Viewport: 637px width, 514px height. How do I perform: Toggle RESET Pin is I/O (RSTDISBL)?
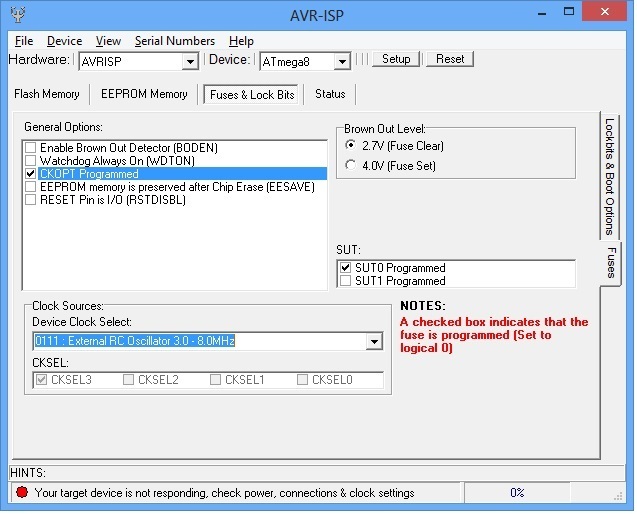[30, 200]
